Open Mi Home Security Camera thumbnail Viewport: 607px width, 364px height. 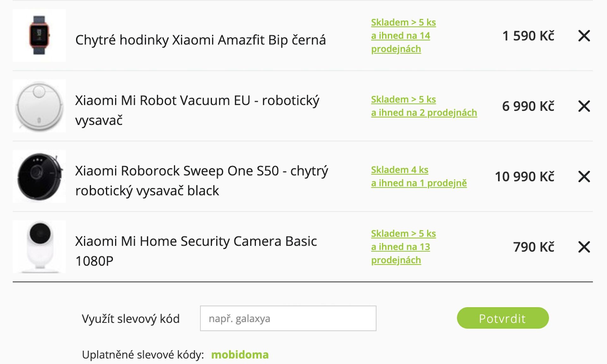(x=39, y=247)
